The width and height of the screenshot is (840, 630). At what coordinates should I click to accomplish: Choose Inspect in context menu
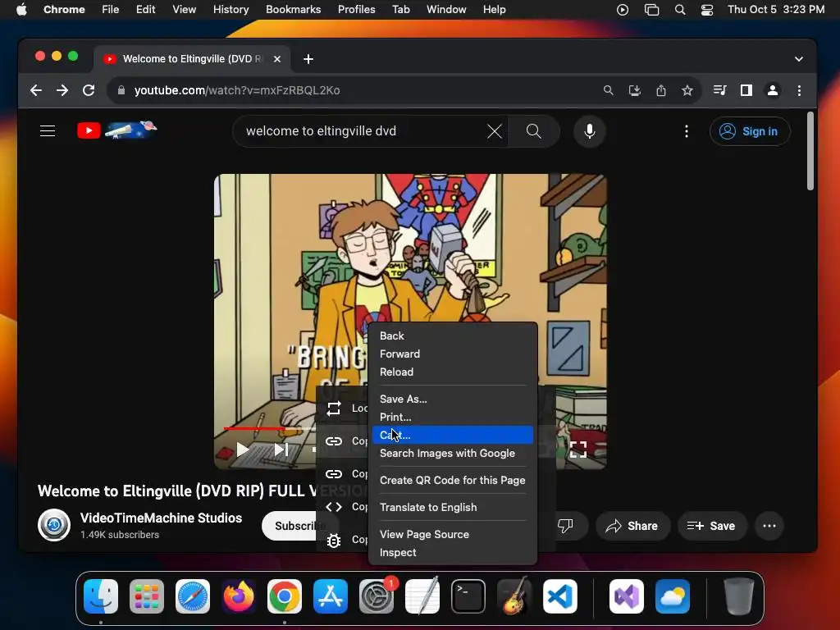(x=452, y=552)
